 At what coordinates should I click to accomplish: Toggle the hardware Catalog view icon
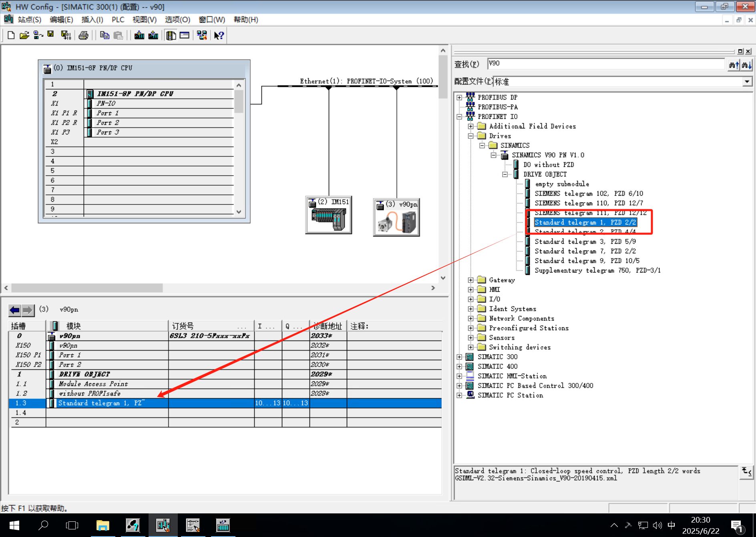pos(171,35)
